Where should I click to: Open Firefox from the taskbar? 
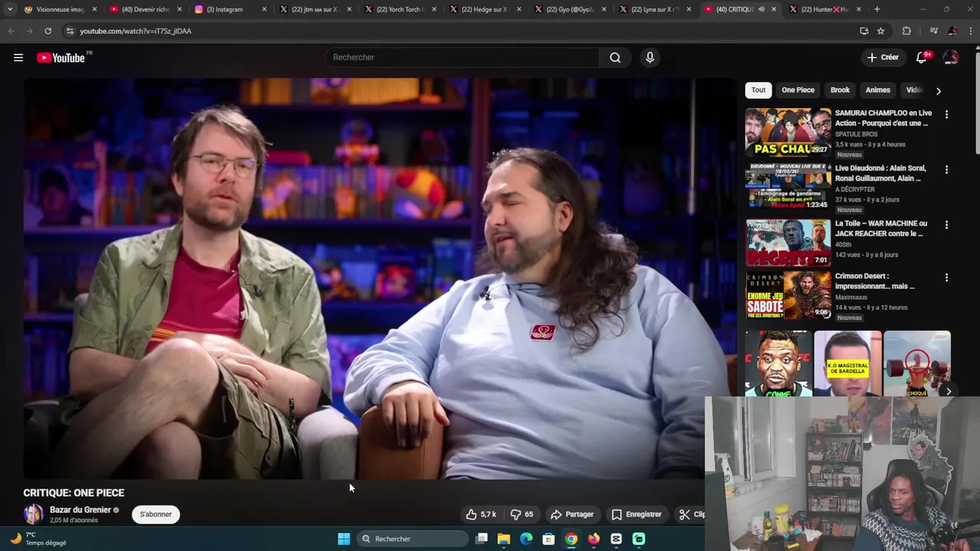(x=593, y=539)
